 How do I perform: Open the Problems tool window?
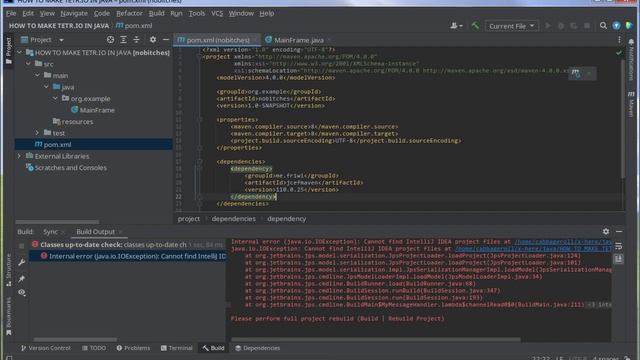coord(133,348)
